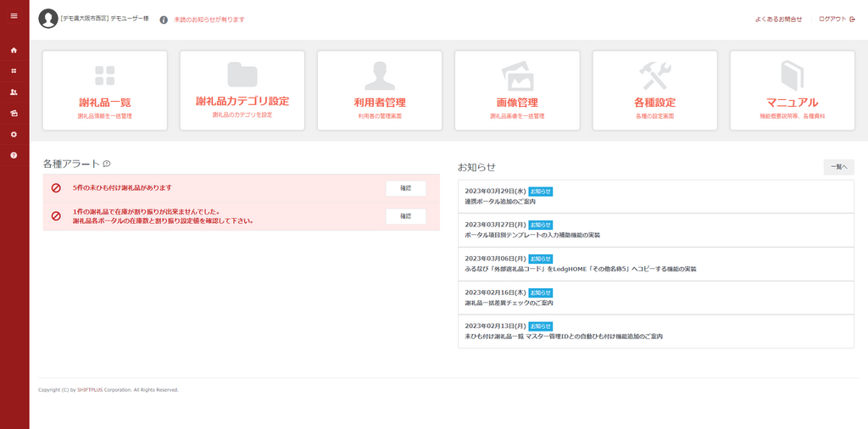The image size is (868, 429).
Task: Click the user avatar profile icon
Action: pyautogui.click(x=48, y=19)
